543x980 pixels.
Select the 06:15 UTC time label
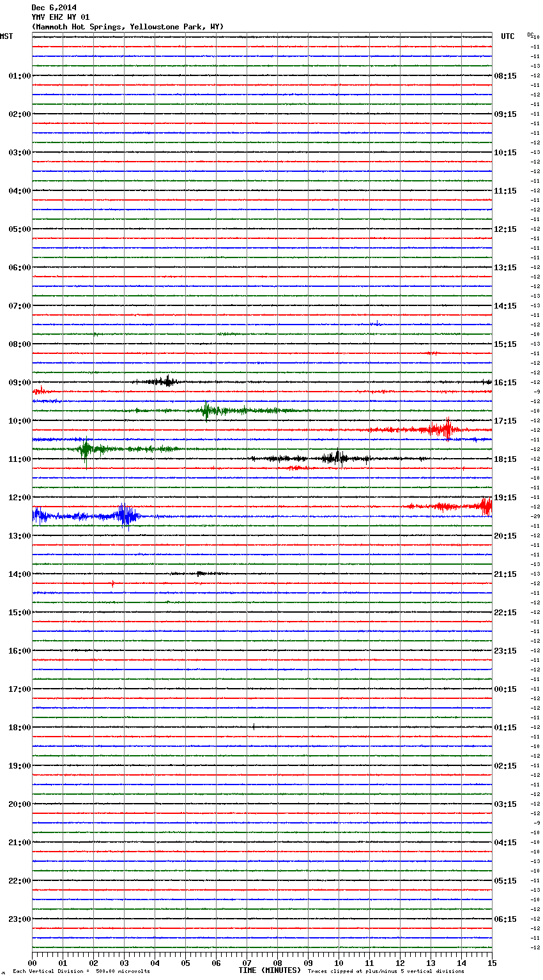pos(505,919)
